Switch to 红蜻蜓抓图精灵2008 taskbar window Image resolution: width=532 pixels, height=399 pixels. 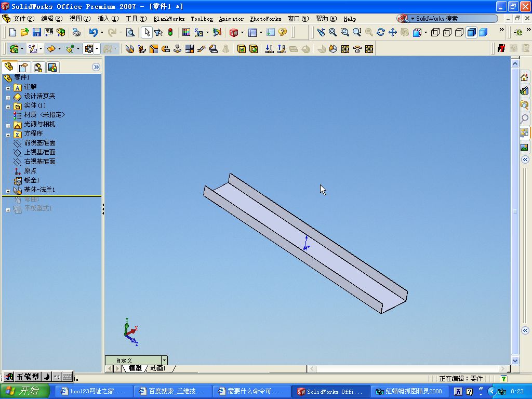[x=409, y=392]
